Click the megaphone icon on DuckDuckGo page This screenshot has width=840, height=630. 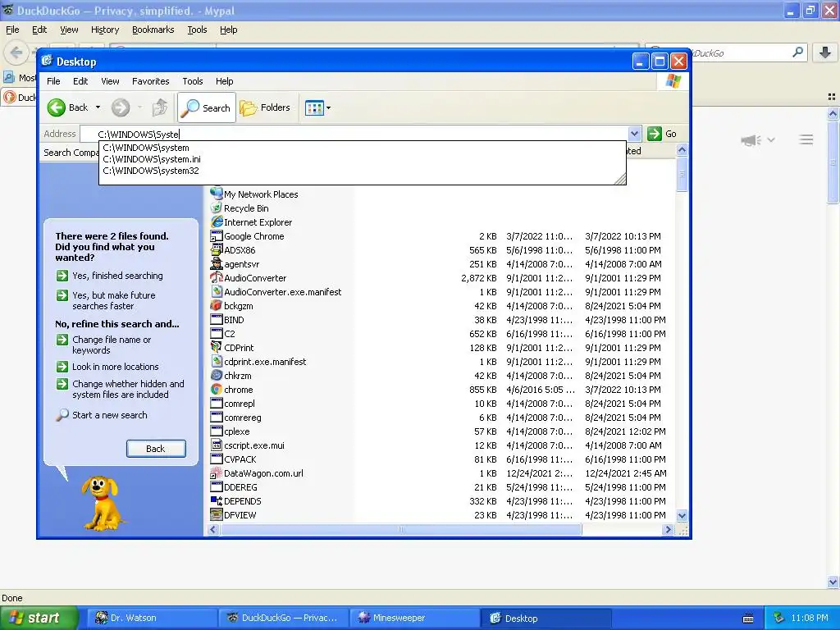(751, 139)
